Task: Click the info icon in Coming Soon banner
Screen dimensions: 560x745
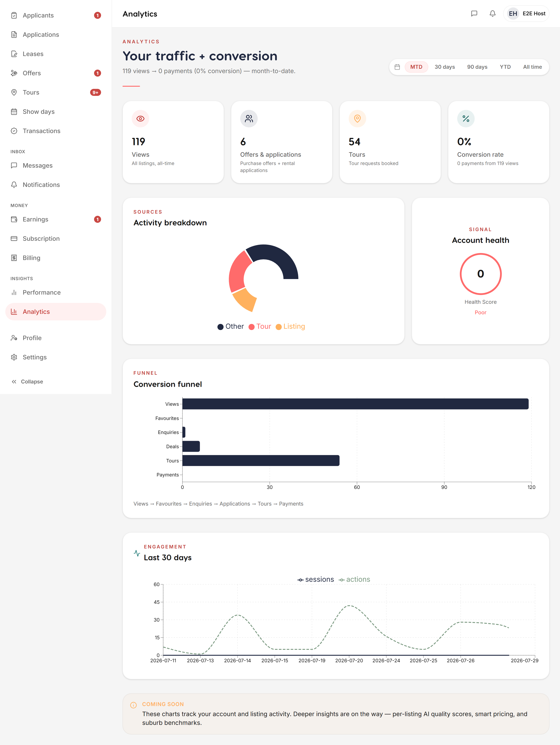Action: pos(133,705)
